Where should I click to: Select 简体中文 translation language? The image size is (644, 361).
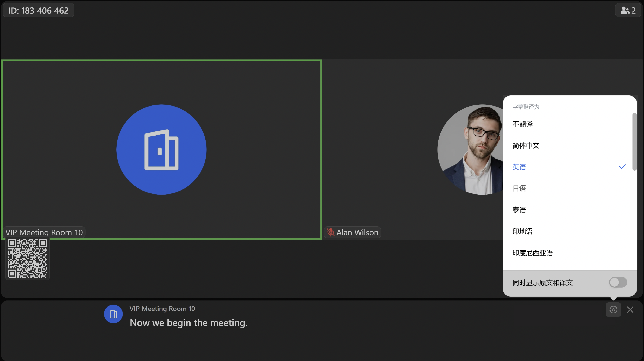[x=569, y=146]
